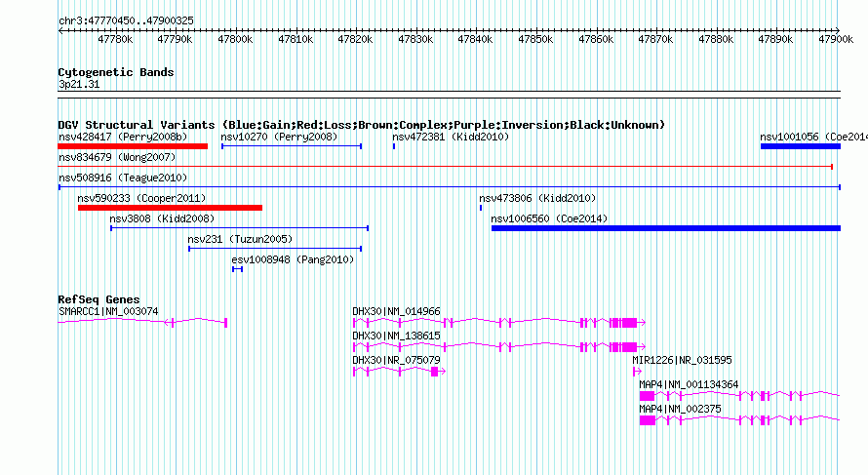Screen dimensions: 868x475
Task: Click DHX30|NM_014966 transcript label
Action: (396, 312)
